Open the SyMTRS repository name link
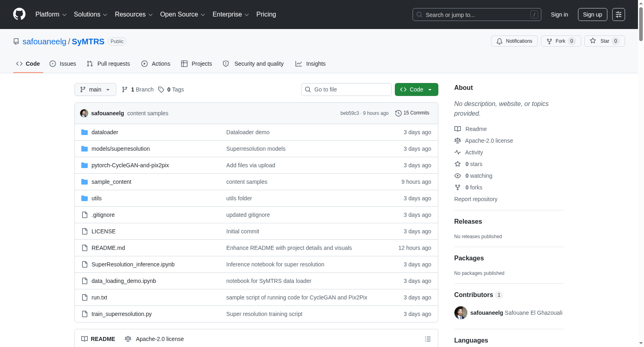Viewport: 644px width, 347px height. [88, 42]
